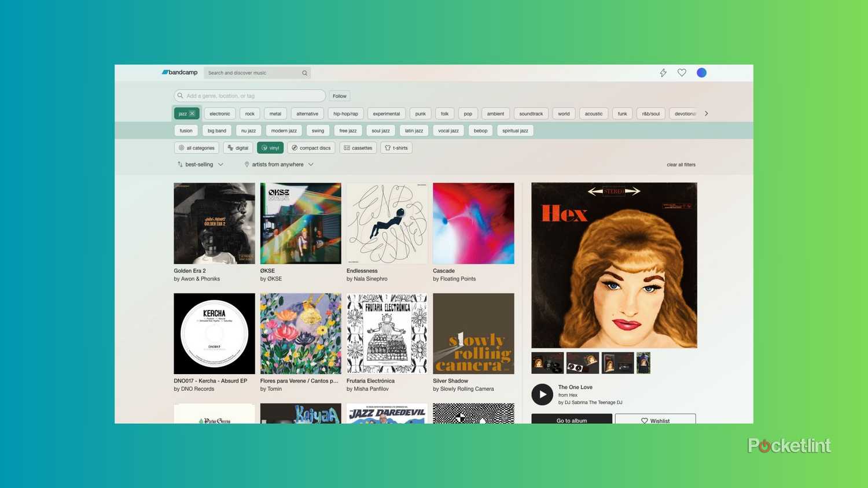Click the digital format filter
Viewport: 868px width, 488px height.
click(237, 147)
